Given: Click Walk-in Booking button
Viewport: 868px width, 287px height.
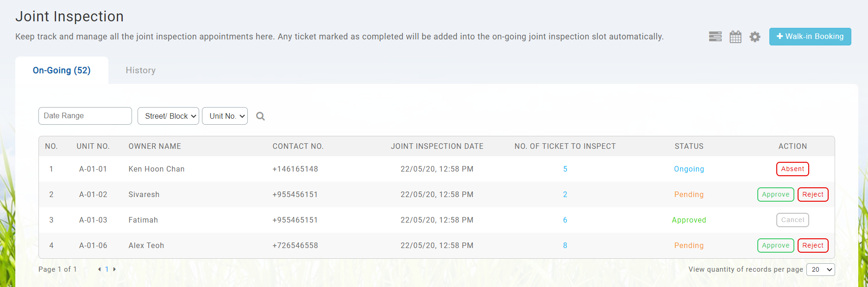Looking at the screenshot, I should pos(810,37).
